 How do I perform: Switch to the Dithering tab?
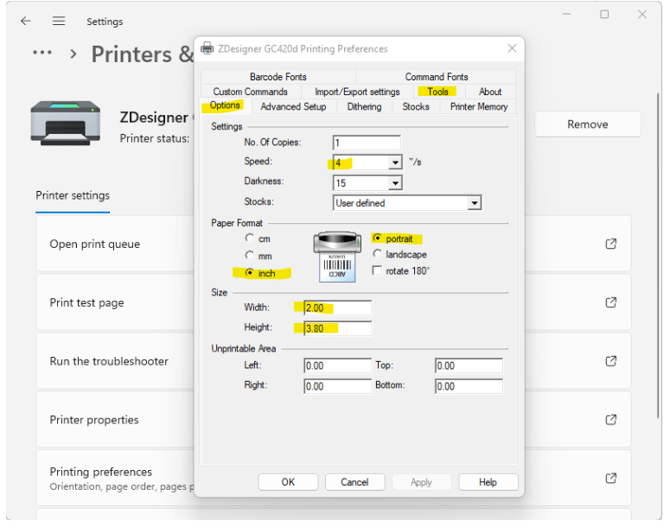coord(364,106)
